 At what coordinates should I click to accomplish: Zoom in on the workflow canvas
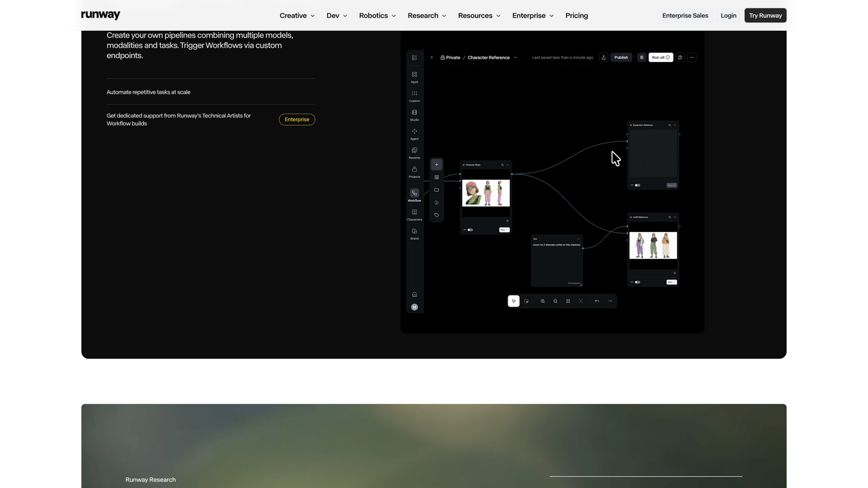(542, 301)
